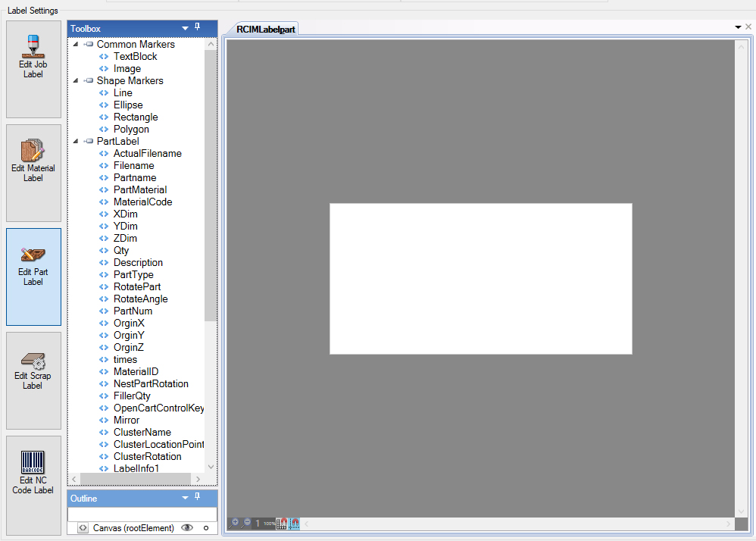This screenshot has width=756, height=541.
Task: Click the markup button beside Canvas (rootElement)
Action: coord(82,528)
